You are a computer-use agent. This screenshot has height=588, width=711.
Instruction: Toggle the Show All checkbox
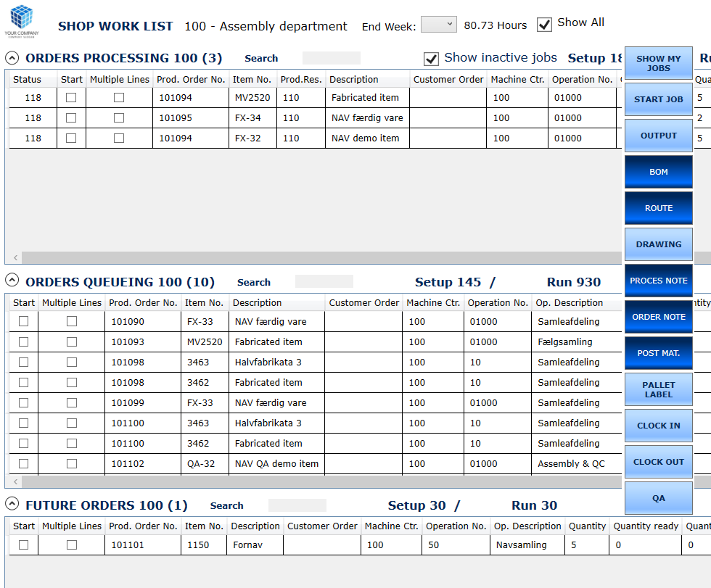pyautogui.click(x=544, y=24)
